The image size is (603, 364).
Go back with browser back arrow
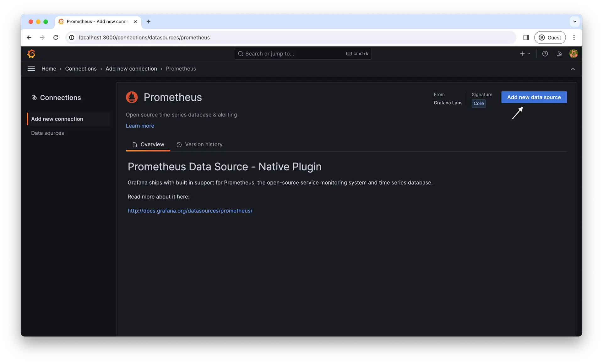(x=29, y=38)
